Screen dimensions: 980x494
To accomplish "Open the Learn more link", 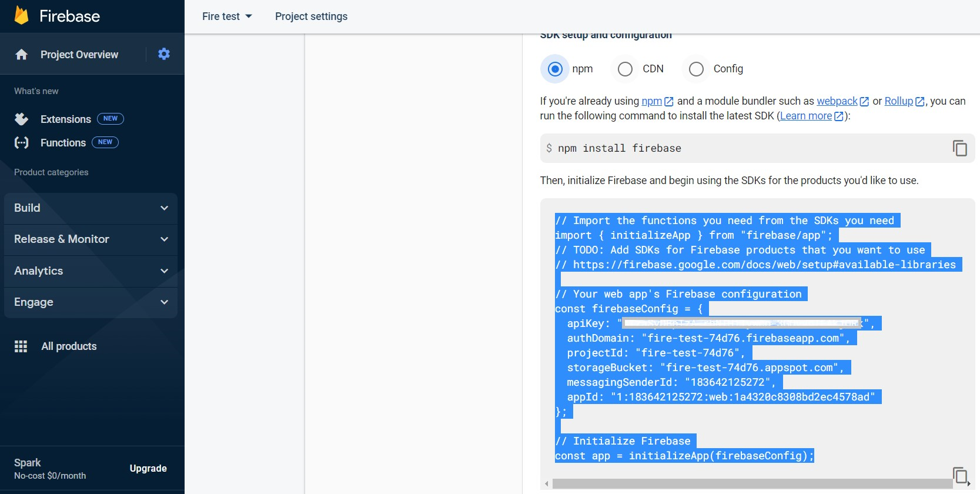I will pyautogui.click(x=806, y=116).
